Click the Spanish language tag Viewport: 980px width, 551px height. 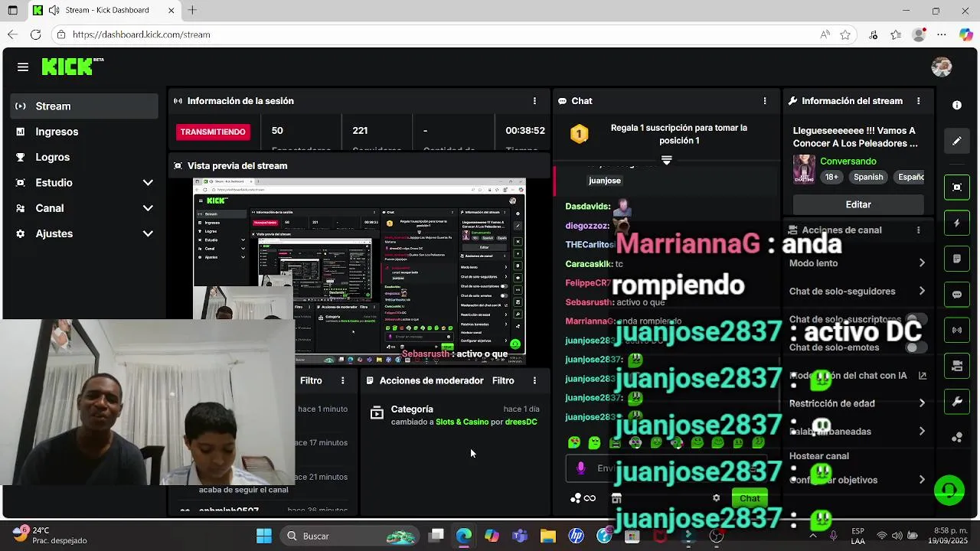click(x=868, y=177)
